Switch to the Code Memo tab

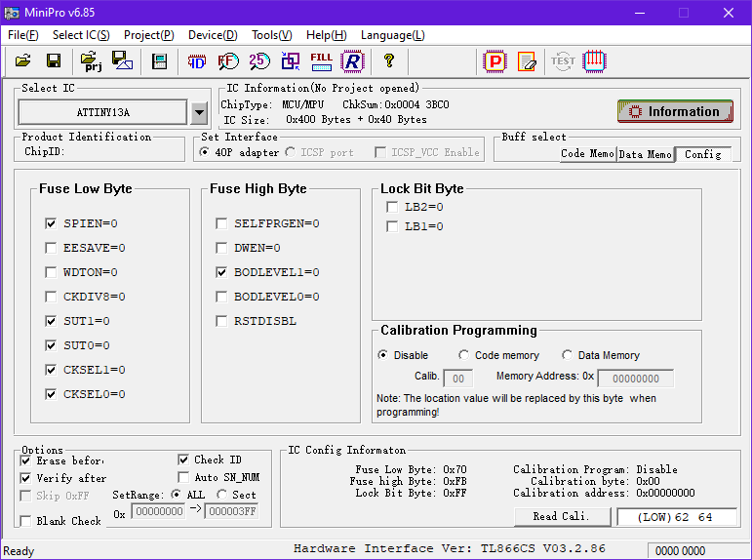point(587,154)
